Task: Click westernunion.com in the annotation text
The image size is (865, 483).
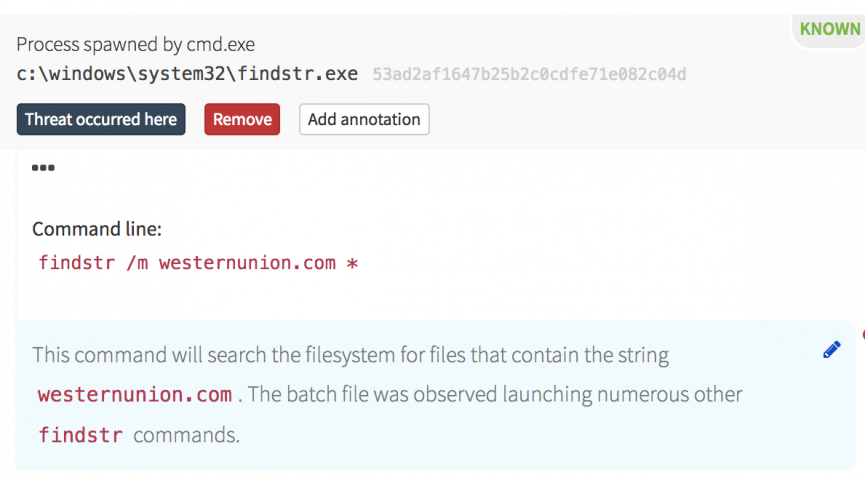Action: [x=135, y=394]
